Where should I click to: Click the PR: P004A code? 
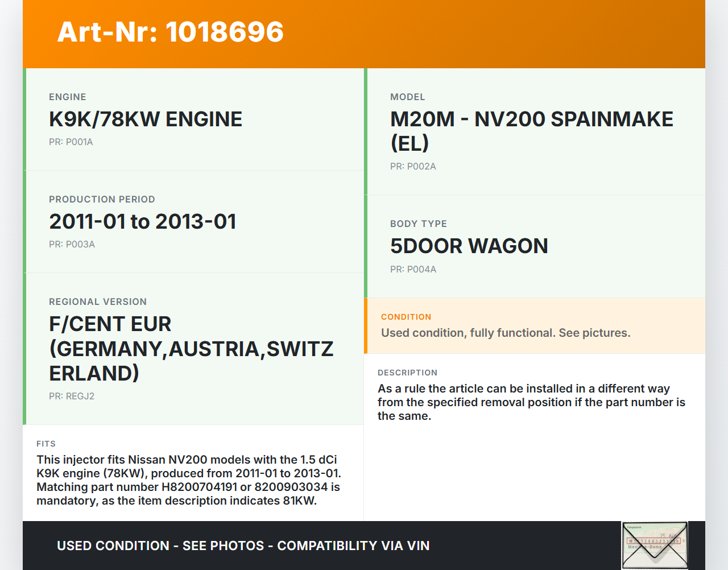(413, 270)
